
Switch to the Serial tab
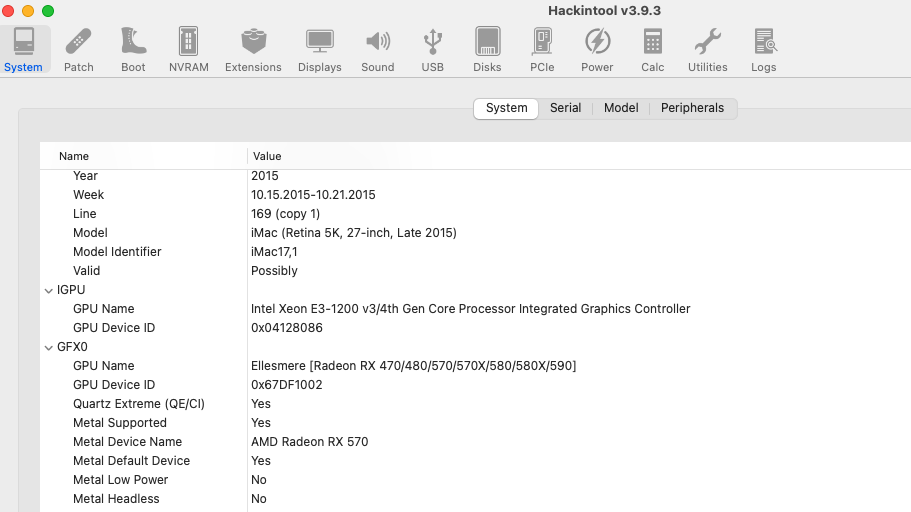tap(565, 108)
